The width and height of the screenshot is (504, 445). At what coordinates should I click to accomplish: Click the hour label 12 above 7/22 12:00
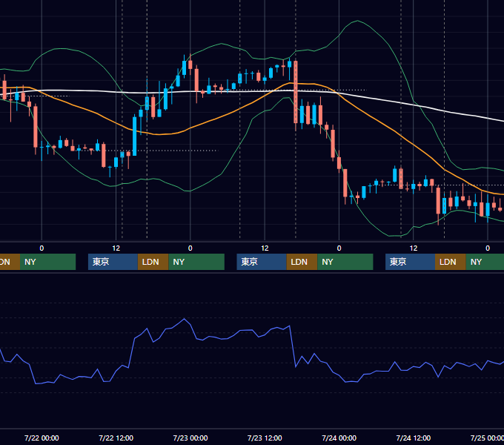(x=116, y=248)
